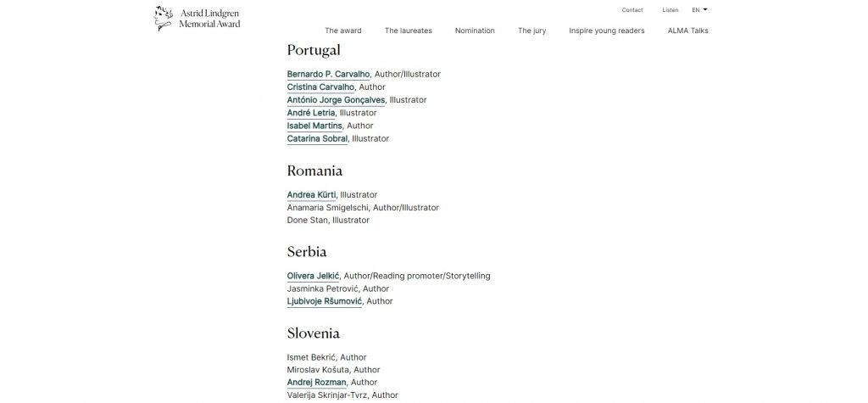Follow the Ljubivoje Ršumović link

(x=325, y=301)
